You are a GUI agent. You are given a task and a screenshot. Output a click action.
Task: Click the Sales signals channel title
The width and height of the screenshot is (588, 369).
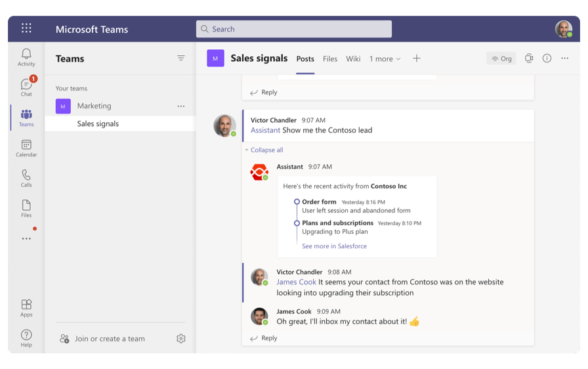(259, 58)
